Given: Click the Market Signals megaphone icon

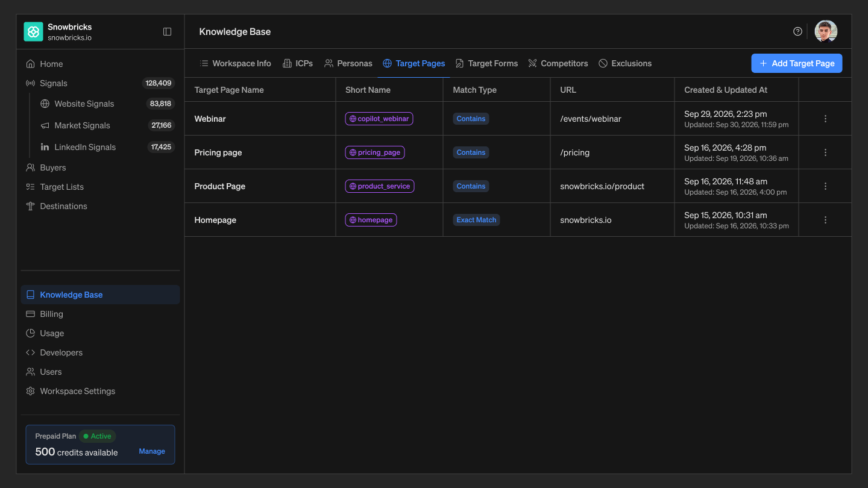Looking at the screenshot, I should [x=45, y=125].
